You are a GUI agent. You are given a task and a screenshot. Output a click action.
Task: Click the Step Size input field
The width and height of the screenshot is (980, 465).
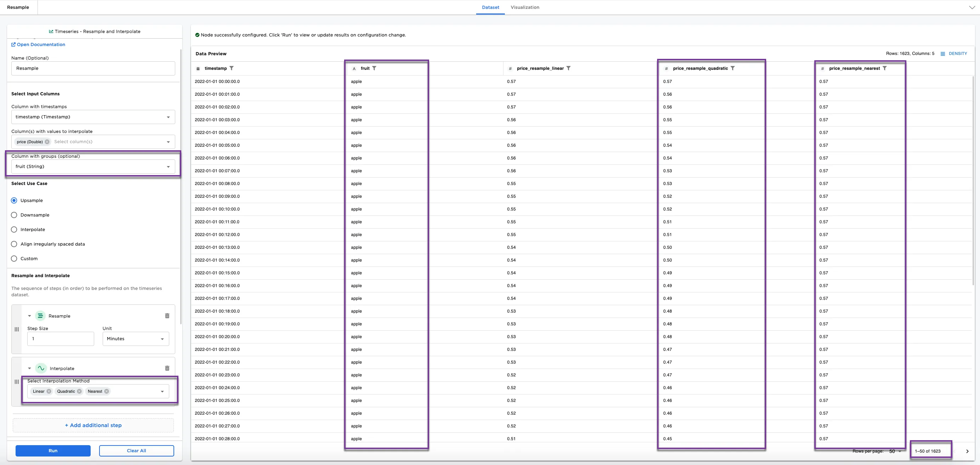pyautogui.click(x=61, y=338)
